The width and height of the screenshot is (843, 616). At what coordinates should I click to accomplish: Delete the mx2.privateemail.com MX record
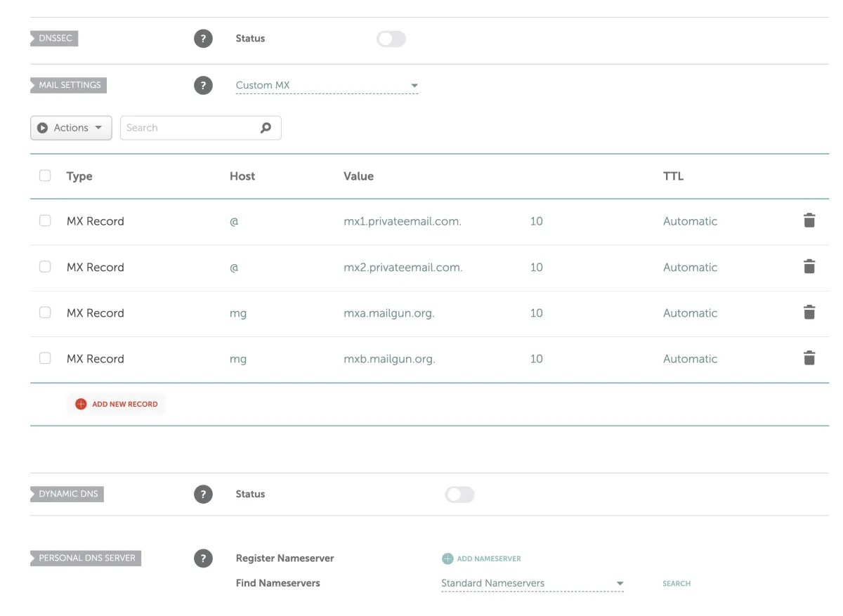coord(809,267)
